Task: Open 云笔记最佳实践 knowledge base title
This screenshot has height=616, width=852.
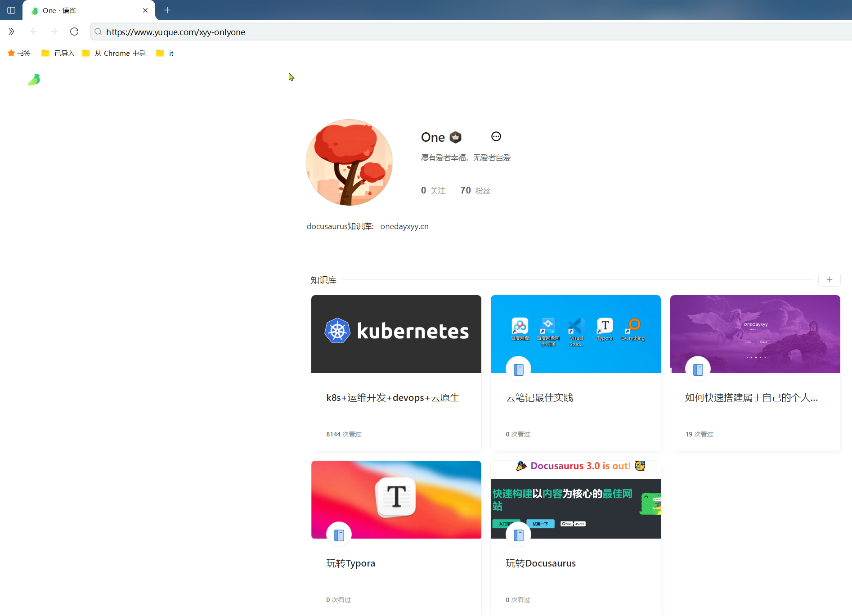Action: [x=539, y=398]
